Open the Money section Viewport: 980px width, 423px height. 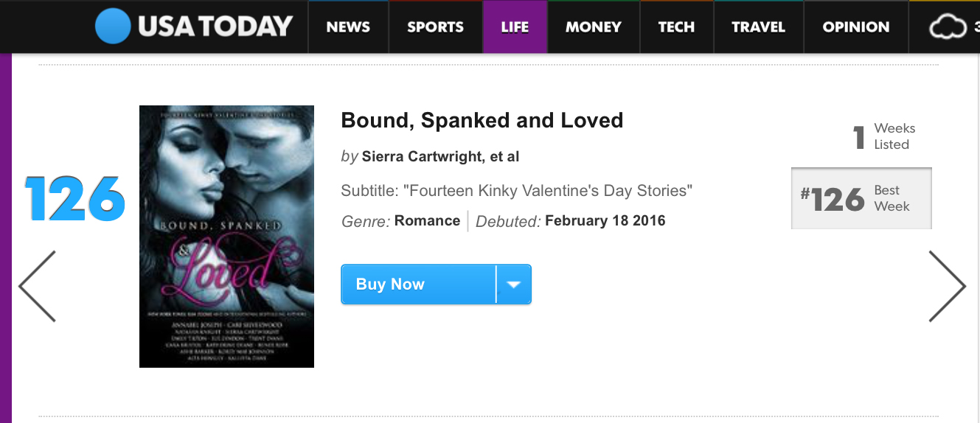pyautogui.click(x=593, y=27)
